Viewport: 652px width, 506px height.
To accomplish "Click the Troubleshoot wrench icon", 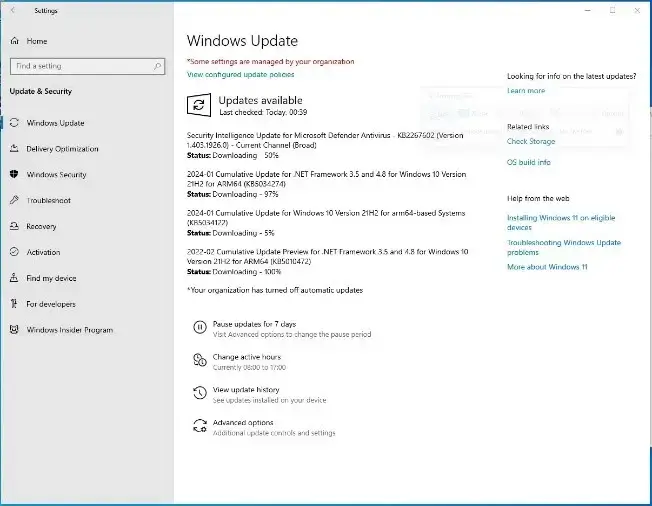I will (14, 200).
